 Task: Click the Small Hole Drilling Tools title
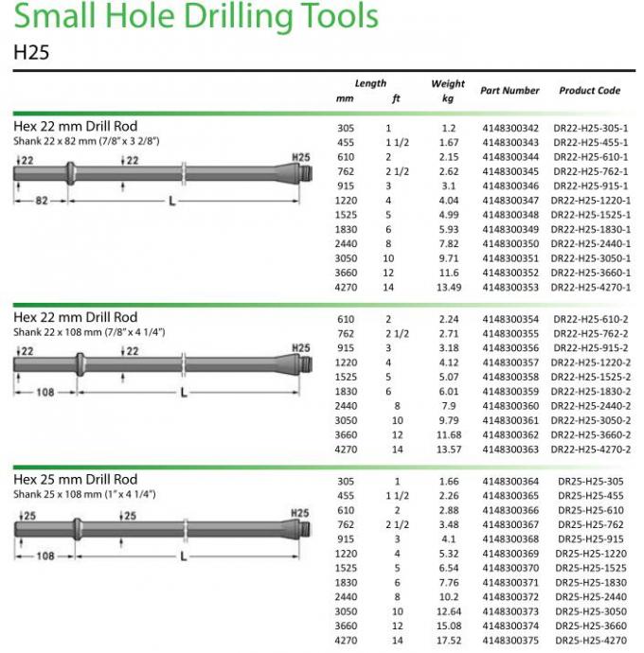click(x=196, y=16)
